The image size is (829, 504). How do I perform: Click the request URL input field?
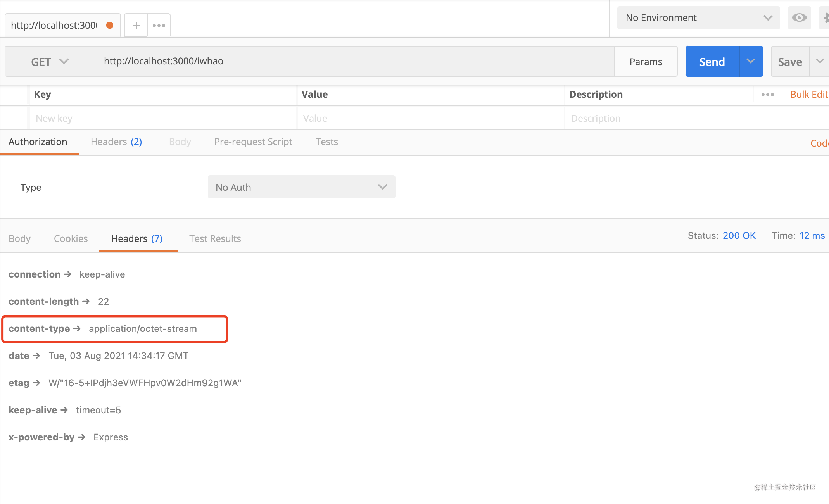click(354, 61)
